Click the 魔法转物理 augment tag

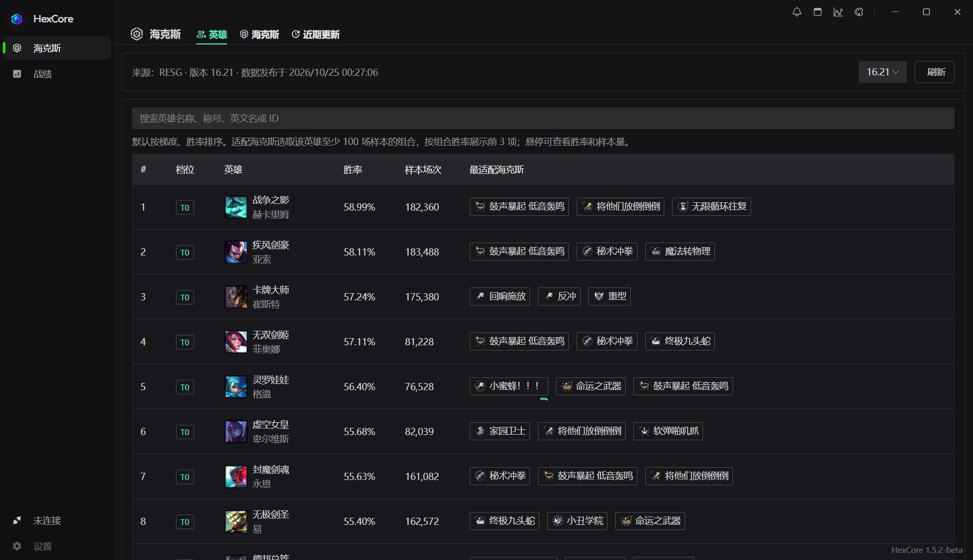point(680,251)
